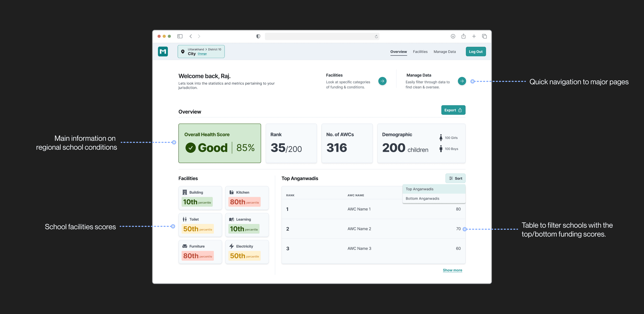
Task: Click the Facilities arrow circle button
Action: (x=382, y=81)
